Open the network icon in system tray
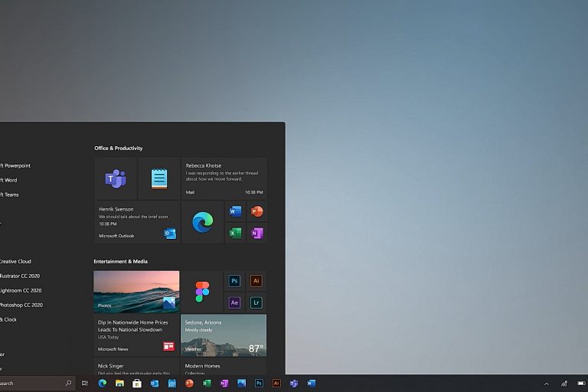Viewport: 588px width, 392px height. click(564, 384)
